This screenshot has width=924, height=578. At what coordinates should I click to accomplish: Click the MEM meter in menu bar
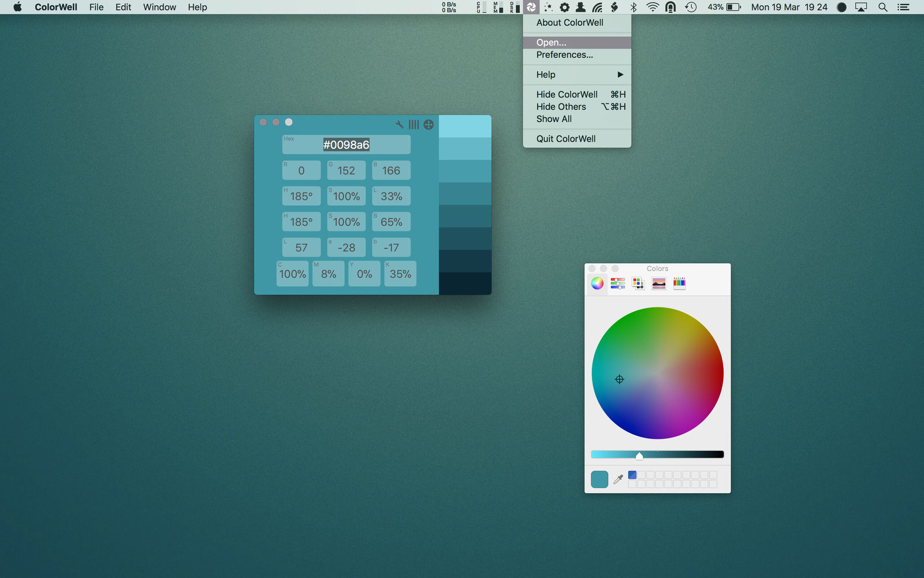pyautogui.click(x=498, y=7)
